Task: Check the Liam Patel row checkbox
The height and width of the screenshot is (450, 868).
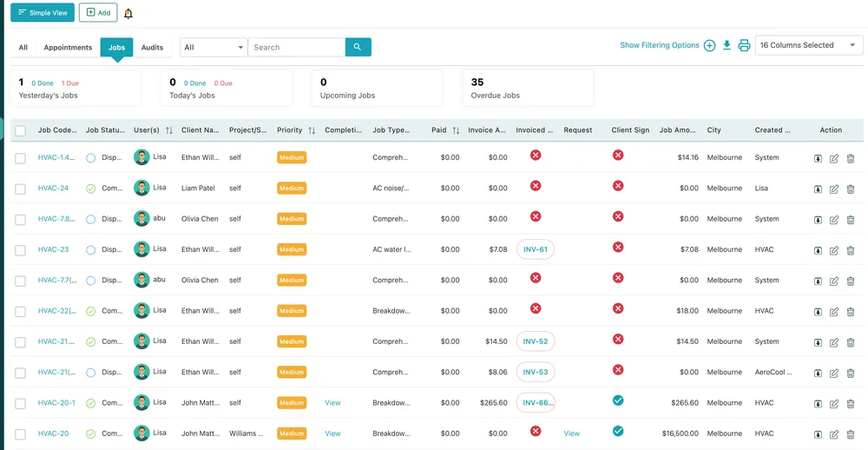Action: pos(21,189)
